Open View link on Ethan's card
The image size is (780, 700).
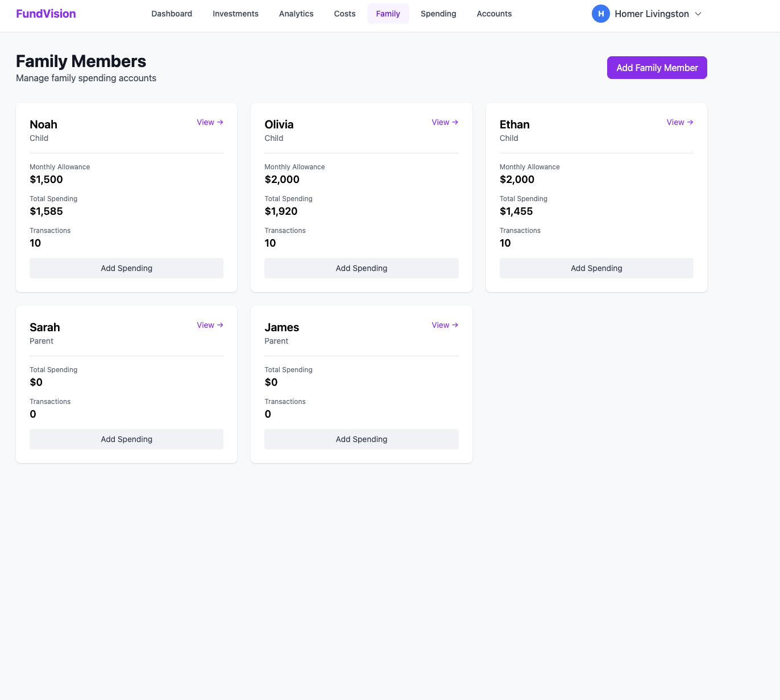[680, 122]
